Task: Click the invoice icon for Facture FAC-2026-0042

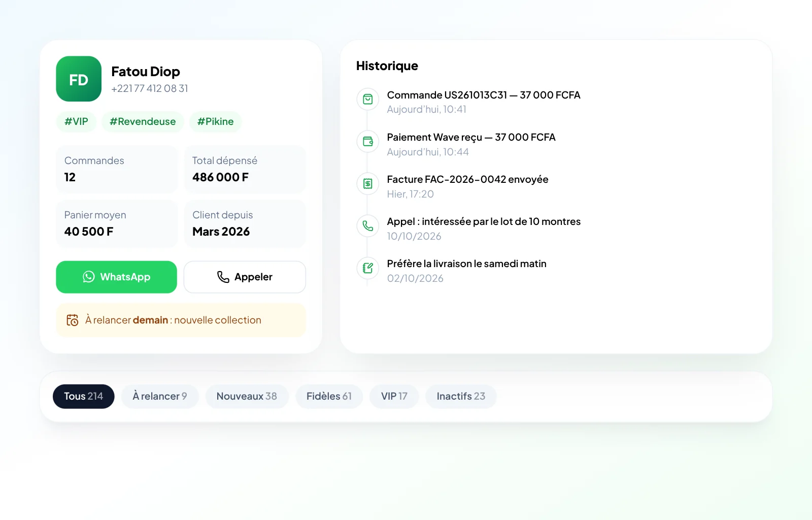Action: click(368, 183)
